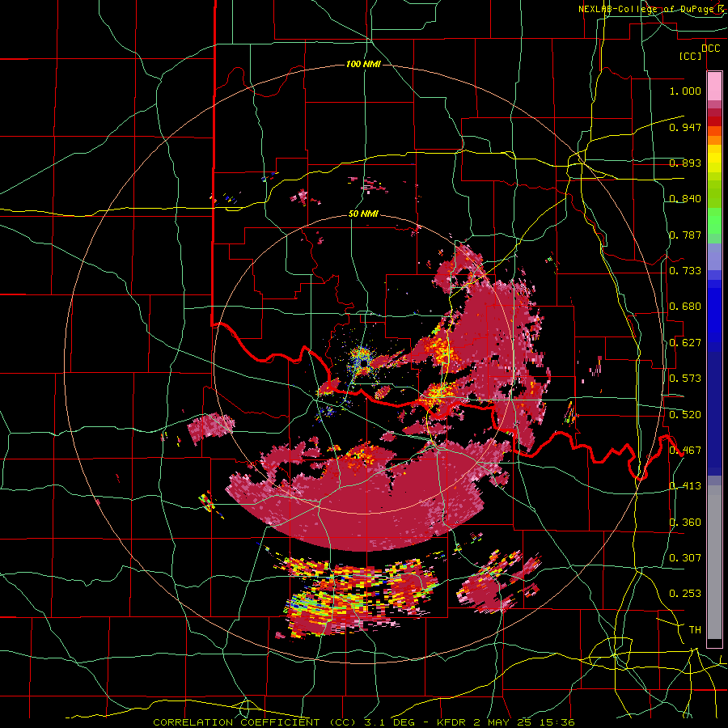Select the 0.627 value on the scale
Viewport: 728px width, 728px height.
pos(685,343)
